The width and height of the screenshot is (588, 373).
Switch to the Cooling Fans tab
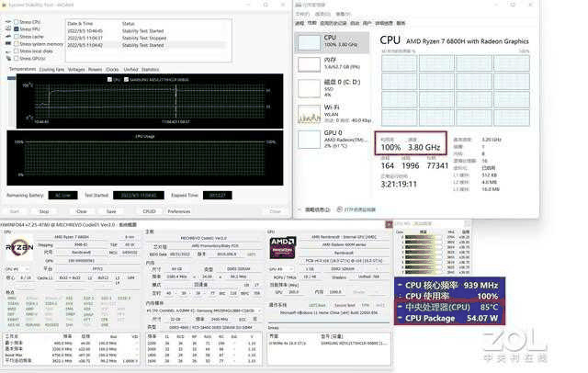point(51,69)
